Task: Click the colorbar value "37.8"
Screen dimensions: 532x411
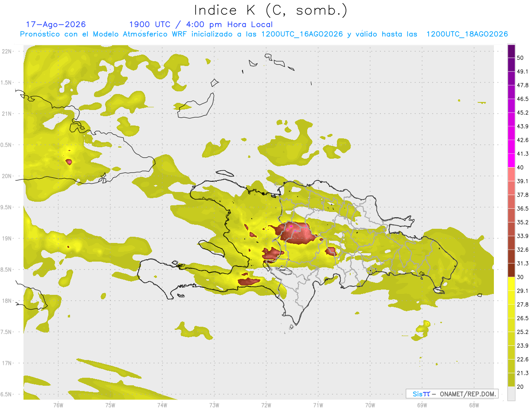Action: point(523,195)
